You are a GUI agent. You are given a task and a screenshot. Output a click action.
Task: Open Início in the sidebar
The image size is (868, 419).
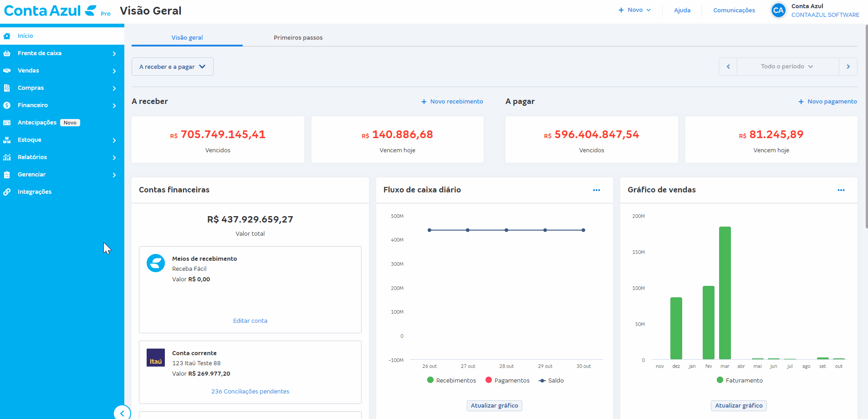62,36
